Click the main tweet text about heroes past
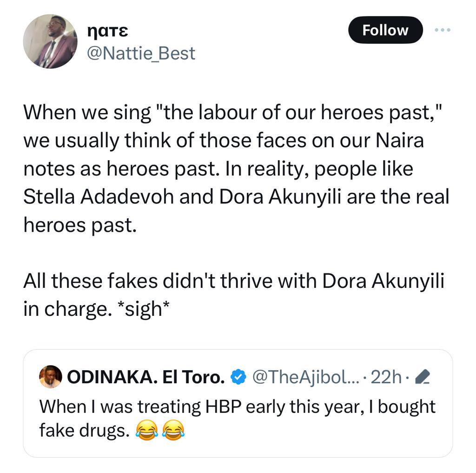 point(232,167)
